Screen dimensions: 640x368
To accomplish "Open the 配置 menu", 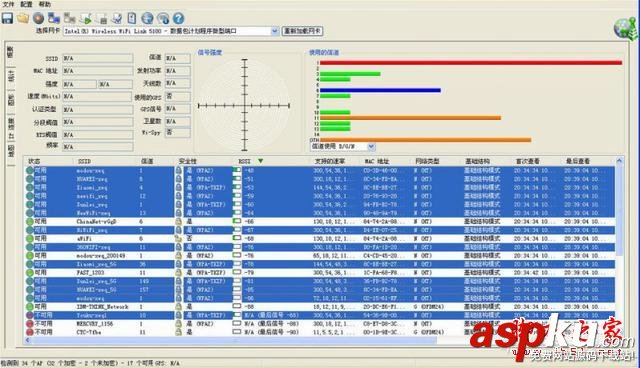I will [26, 4].
